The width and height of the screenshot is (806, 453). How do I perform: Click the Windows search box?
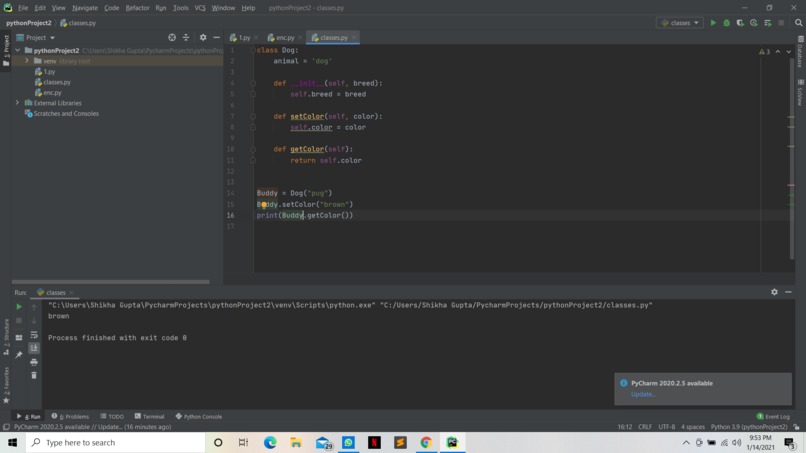point(116,442)
